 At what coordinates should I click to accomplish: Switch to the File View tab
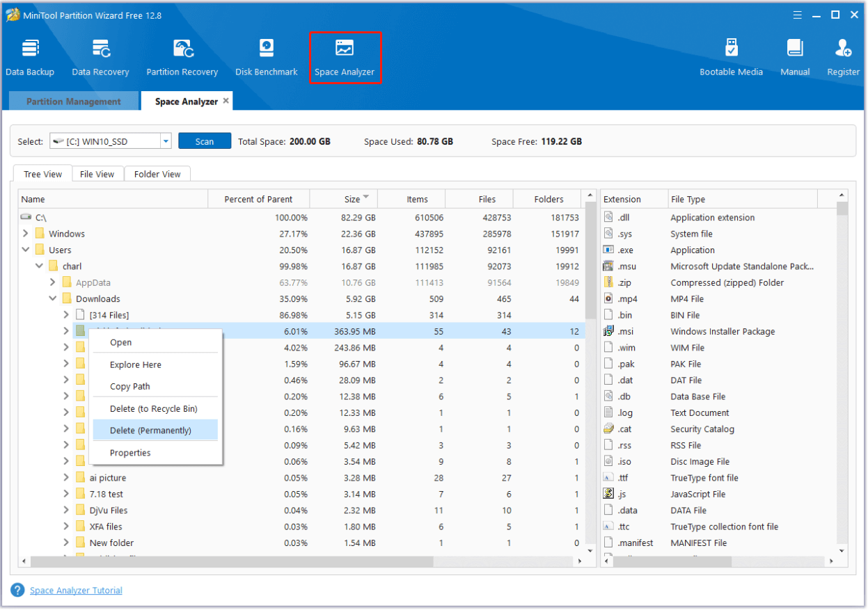pyautogui.click(x=97, y=174)
